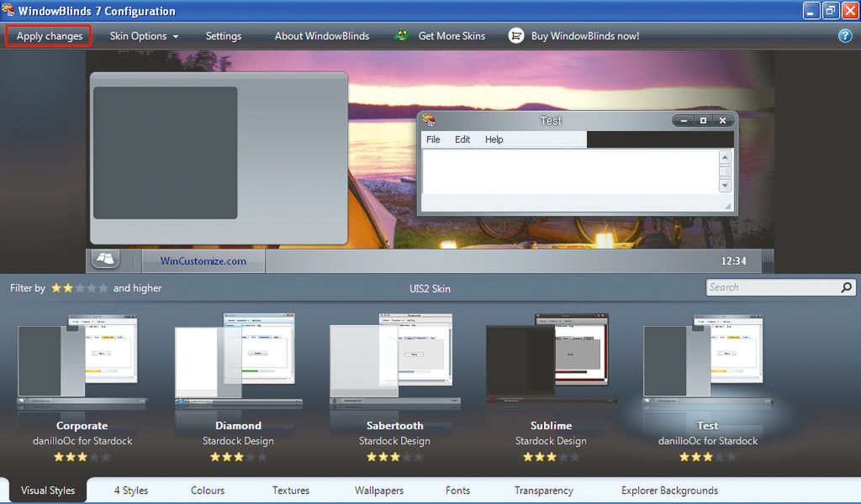Open Settings in the top menu

(224, 36)
